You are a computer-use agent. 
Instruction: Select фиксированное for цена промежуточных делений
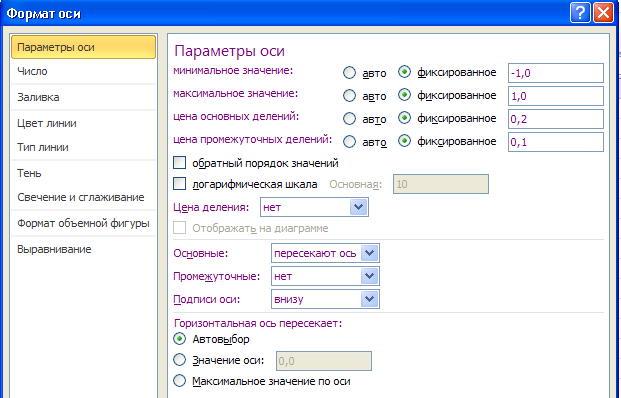404,141
